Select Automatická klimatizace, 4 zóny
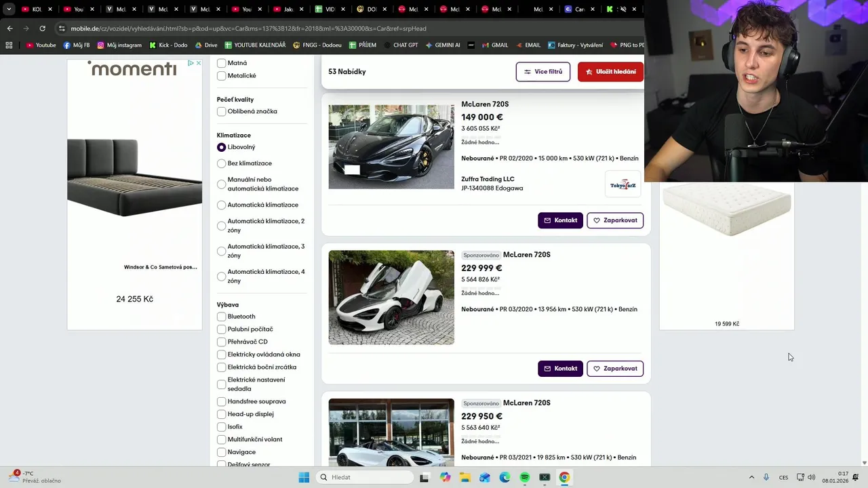 coord(221,277)
